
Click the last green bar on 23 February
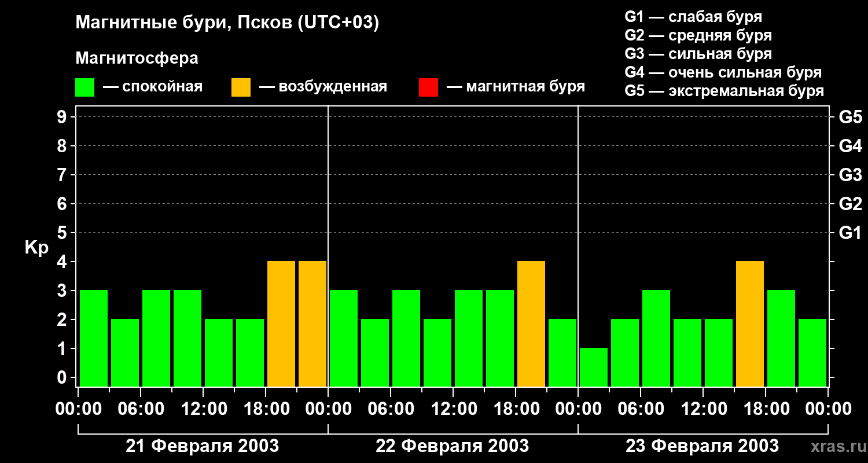click(x=812, y=352)
